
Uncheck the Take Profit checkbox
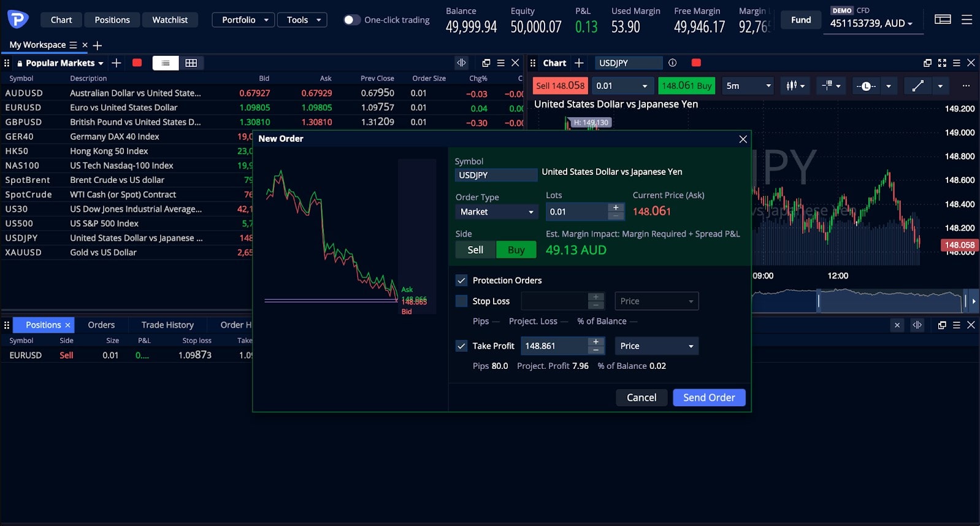[462, 346]
